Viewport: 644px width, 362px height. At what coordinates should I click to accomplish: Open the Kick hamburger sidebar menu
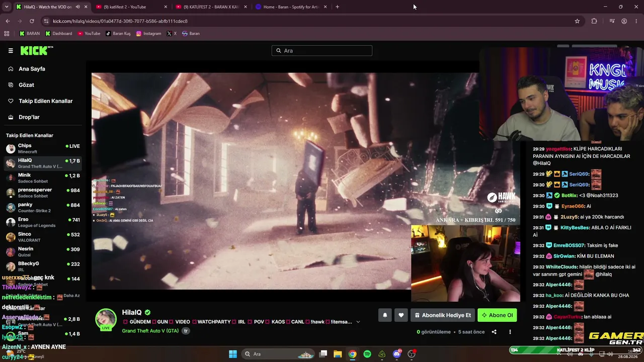tap(11, 51)
